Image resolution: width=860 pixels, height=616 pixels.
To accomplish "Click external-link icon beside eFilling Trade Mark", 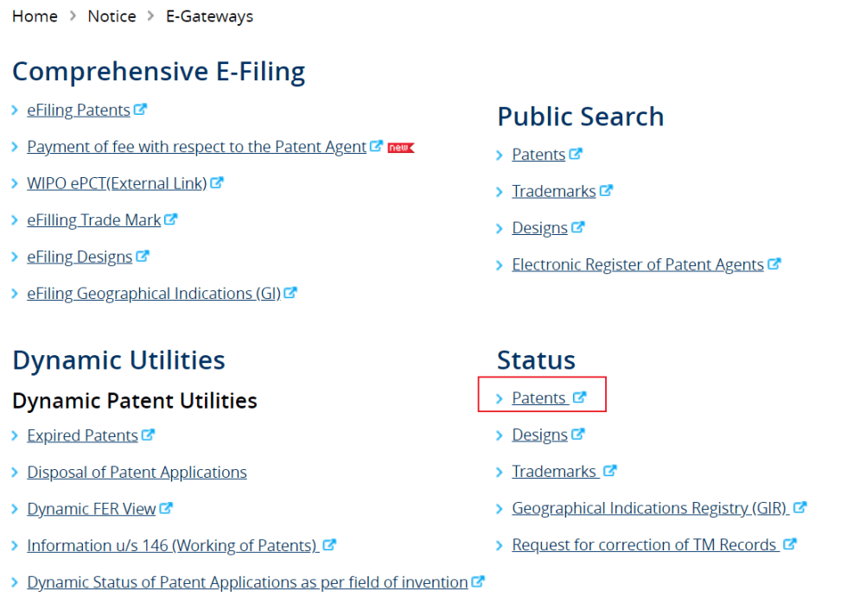I will pos(170,219).
